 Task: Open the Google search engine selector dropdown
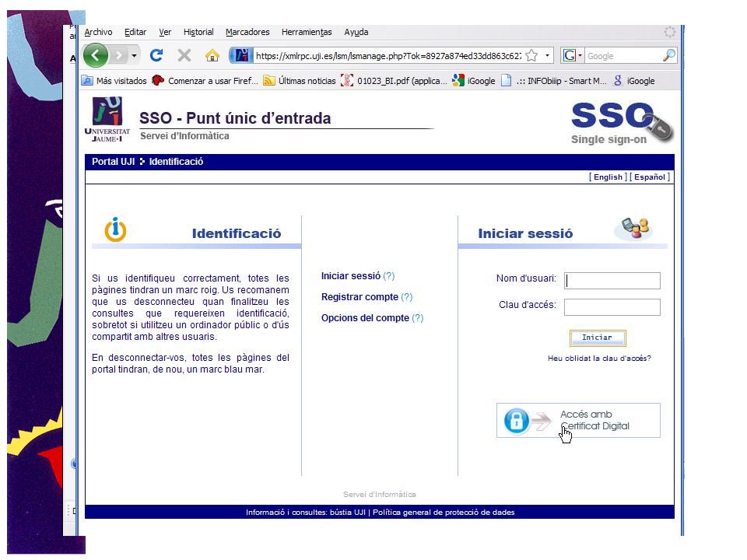pyautogui.click(x=572, y=56)
